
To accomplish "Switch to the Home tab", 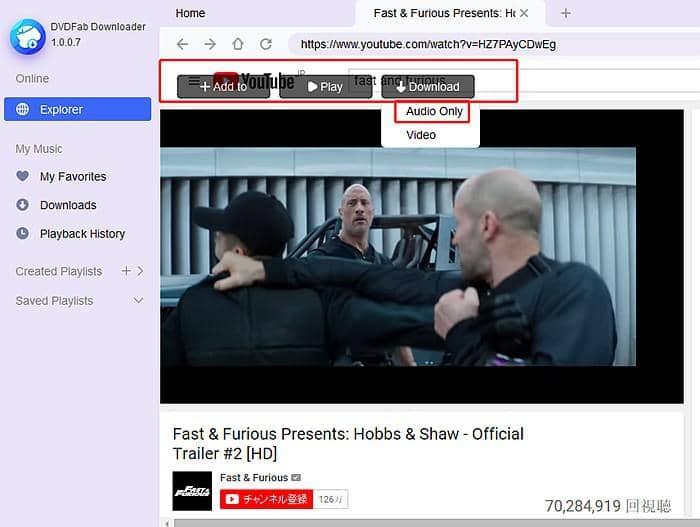I will [190, 13].
